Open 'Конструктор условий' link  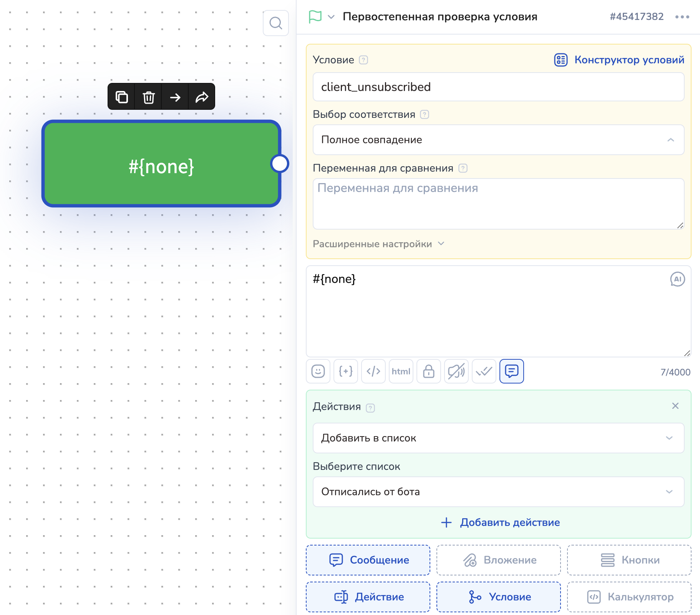[619, 60]
